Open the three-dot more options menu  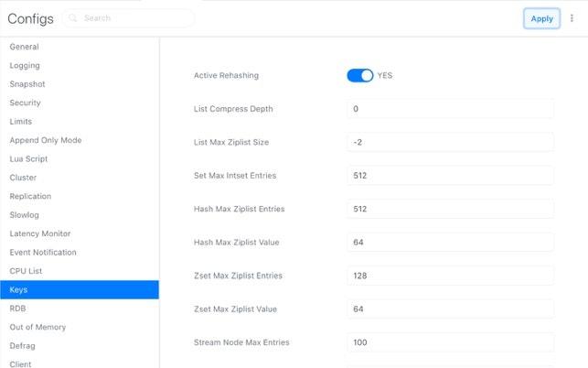click(x=572, y=18)
